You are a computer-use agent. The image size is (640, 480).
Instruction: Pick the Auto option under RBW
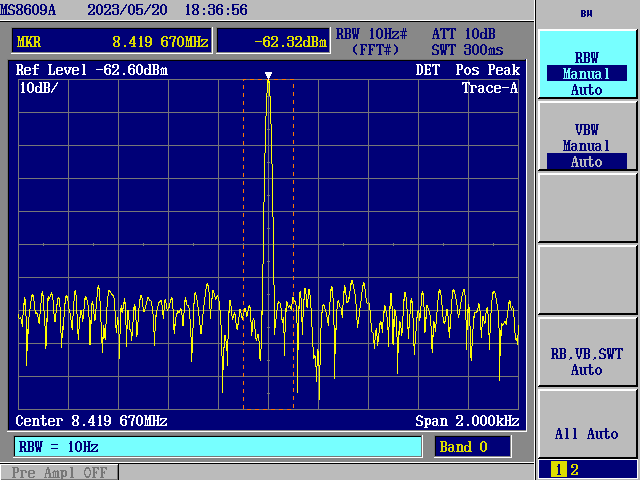point(587,90)
